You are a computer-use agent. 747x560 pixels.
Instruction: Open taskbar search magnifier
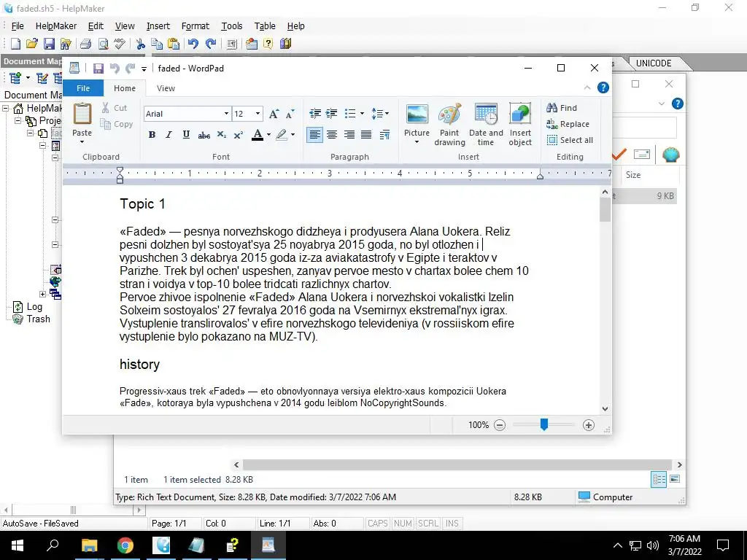53,545
